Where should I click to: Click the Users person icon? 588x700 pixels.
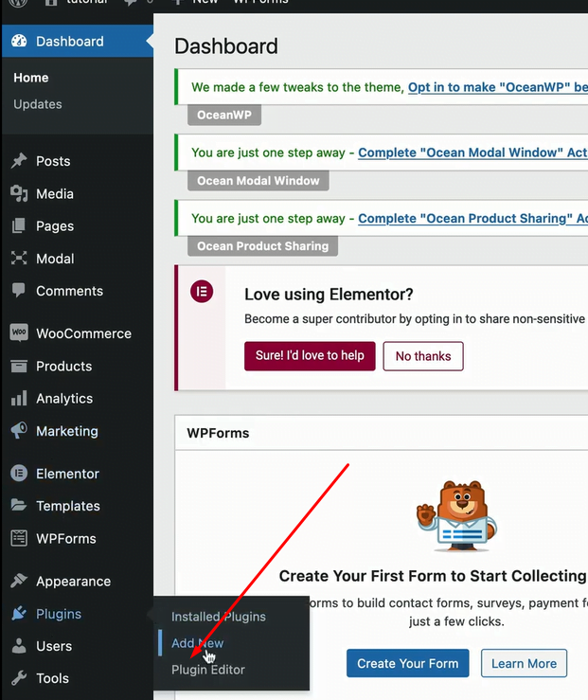coord(19,646)
